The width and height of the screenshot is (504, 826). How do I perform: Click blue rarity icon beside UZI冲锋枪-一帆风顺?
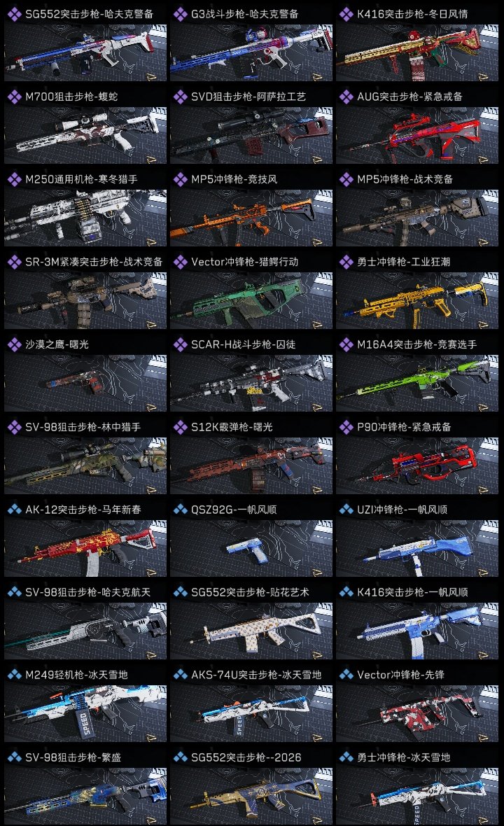pyautogui.click(x=346, y=510)
